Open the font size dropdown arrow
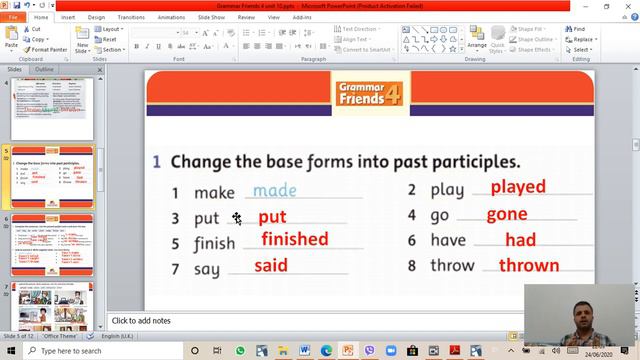 click(x=196, y=33)
